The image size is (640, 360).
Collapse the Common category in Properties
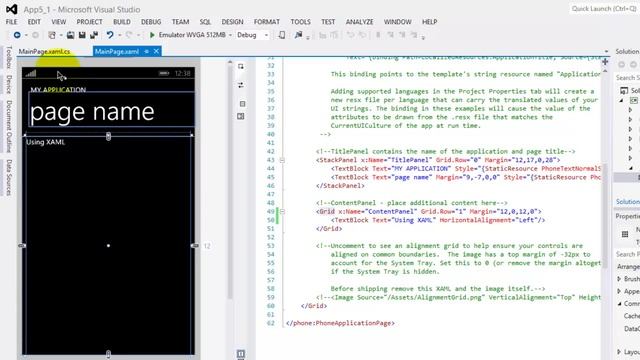click(x=619, y=304)
